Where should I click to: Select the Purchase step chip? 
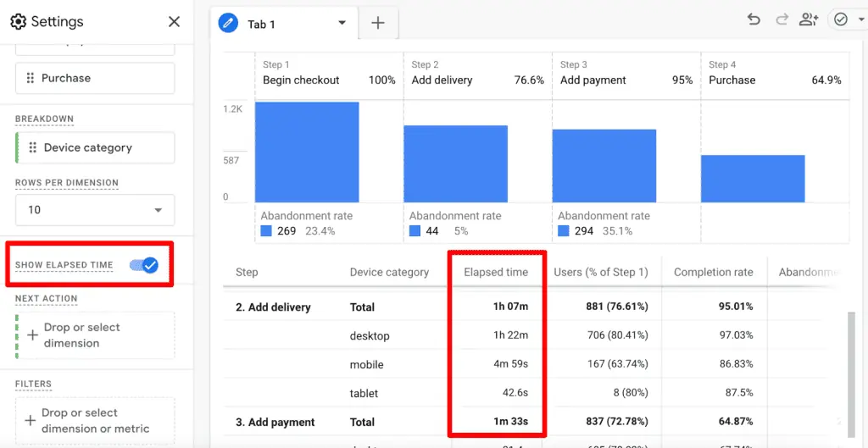(95, 78)
